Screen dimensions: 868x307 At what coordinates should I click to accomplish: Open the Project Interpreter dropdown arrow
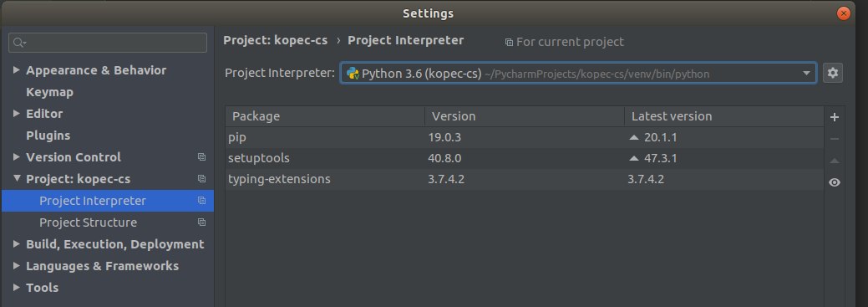(x=806, y=73)
